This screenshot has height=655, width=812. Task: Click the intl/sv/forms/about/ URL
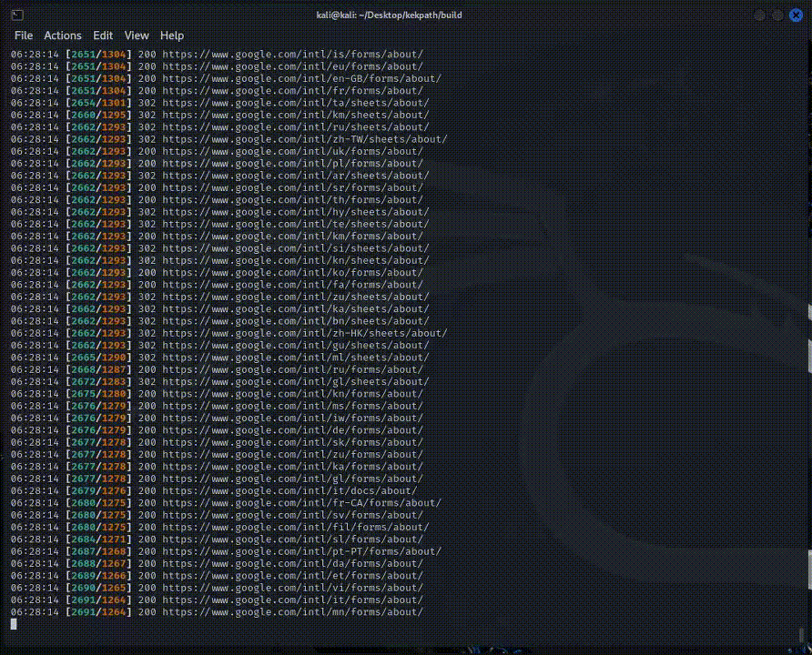pyautogui.click(x=292, y=515)
